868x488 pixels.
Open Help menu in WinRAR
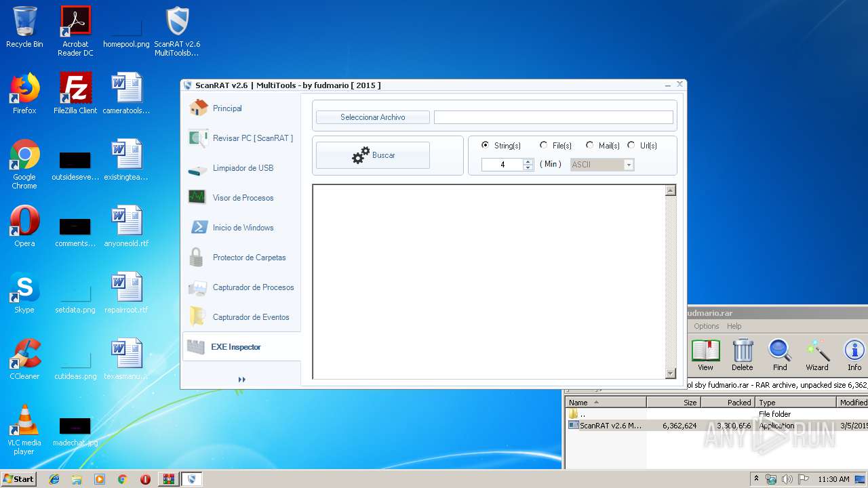[734, 326]
